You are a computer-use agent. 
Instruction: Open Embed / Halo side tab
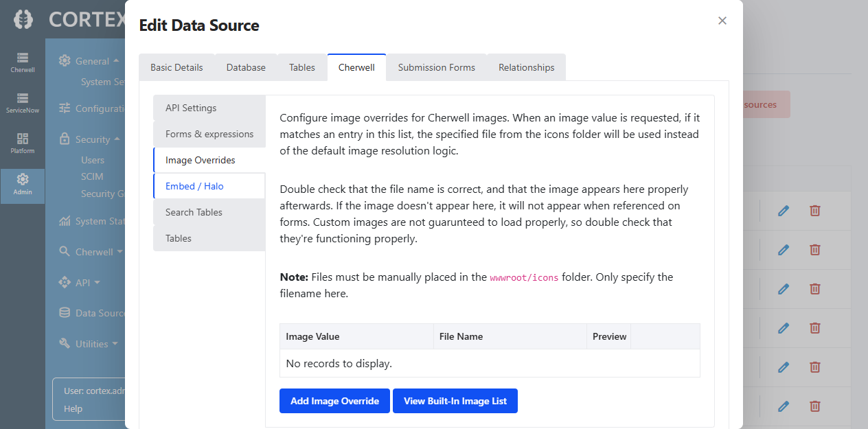[x=209, y=186]
